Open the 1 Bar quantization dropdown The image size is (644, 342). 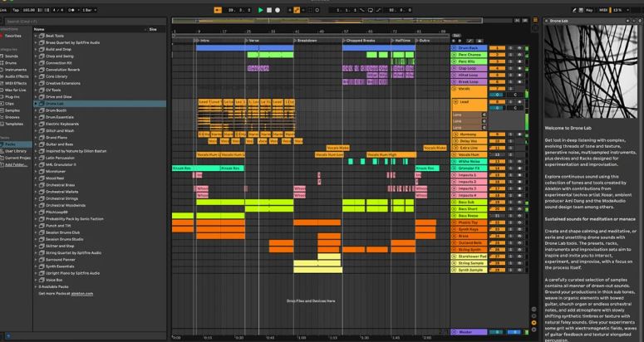[x=89, y=10]
